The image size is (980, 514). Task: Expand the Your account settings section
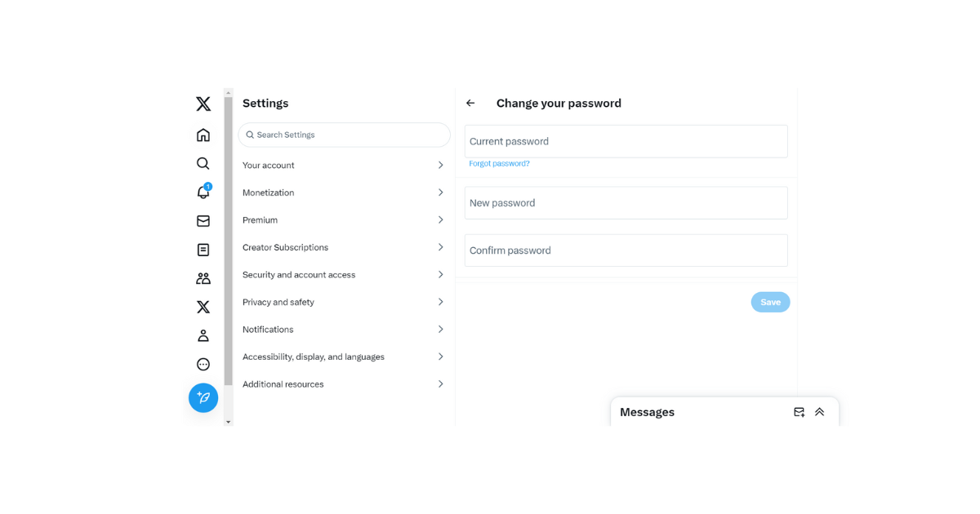click(343, 166)
